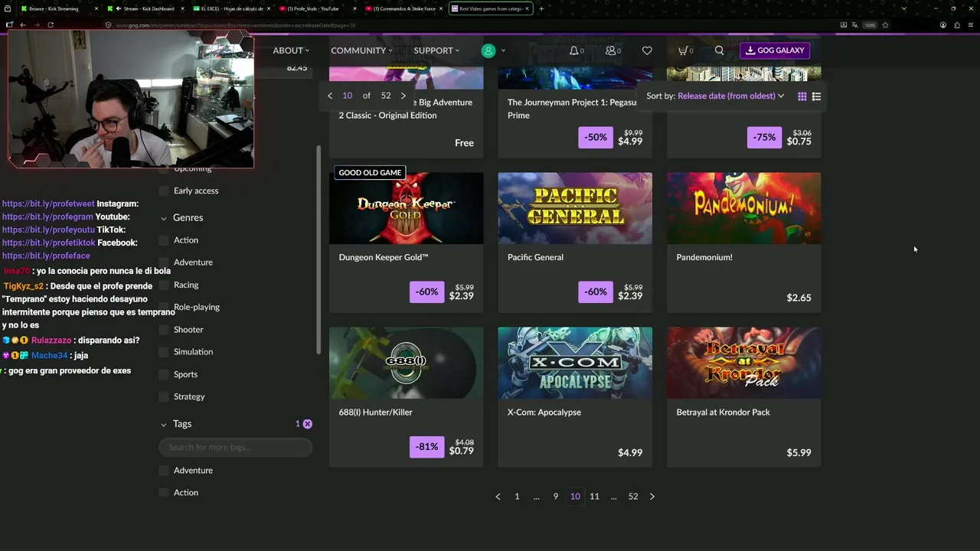
Task: Tick the Simulation genre checkbox
Action: pyautogui.click(x=164, y=352)
